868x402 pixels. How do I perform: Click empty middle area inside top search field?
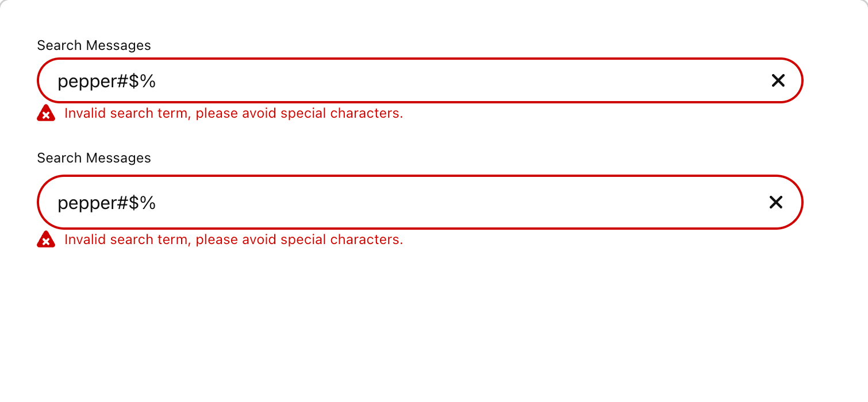pyautogui.click(x=460, y=81)
